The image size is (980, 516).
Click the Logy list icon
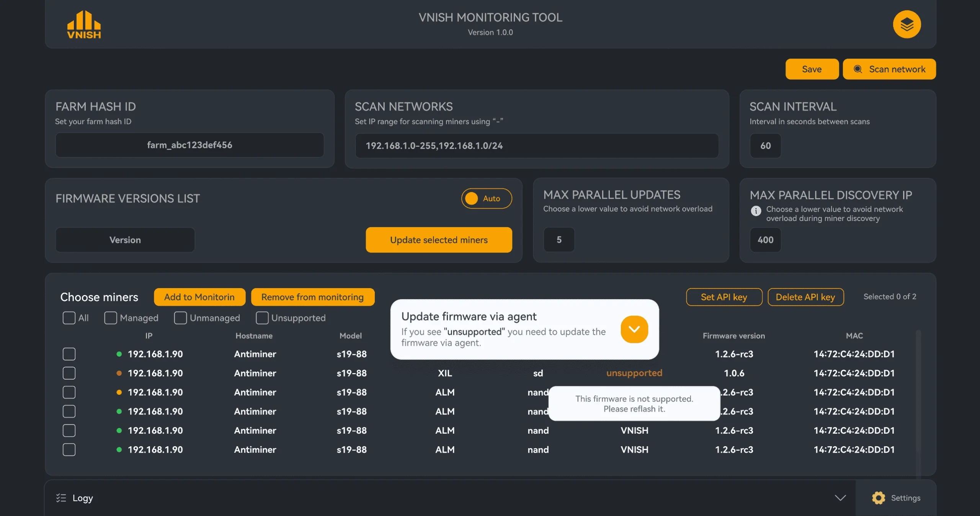61,498
